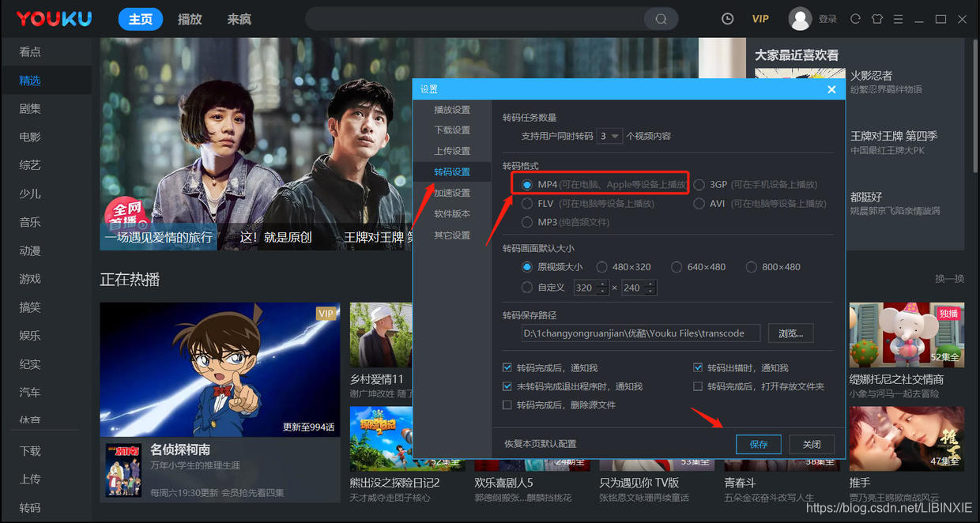Click the VIP icon in title bar
The image size is (980, 523).
click(x=759, y=18)
